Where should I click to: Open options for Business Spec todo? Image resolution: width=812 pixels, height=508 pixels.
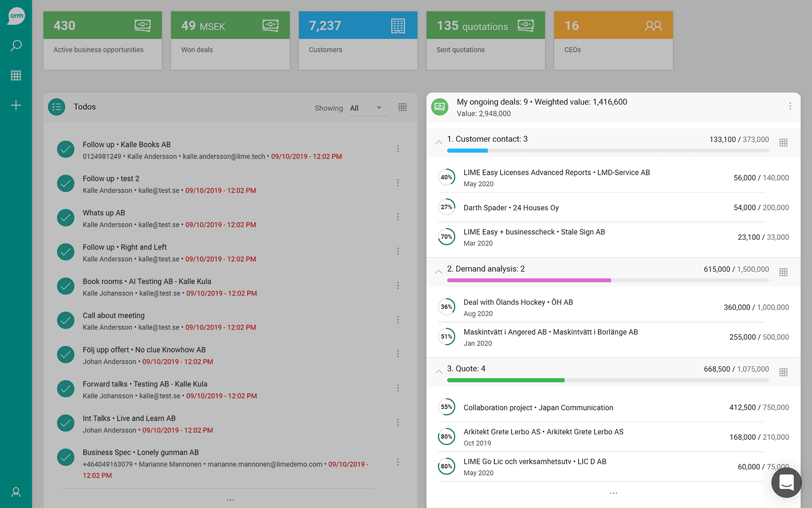point(398,462)
